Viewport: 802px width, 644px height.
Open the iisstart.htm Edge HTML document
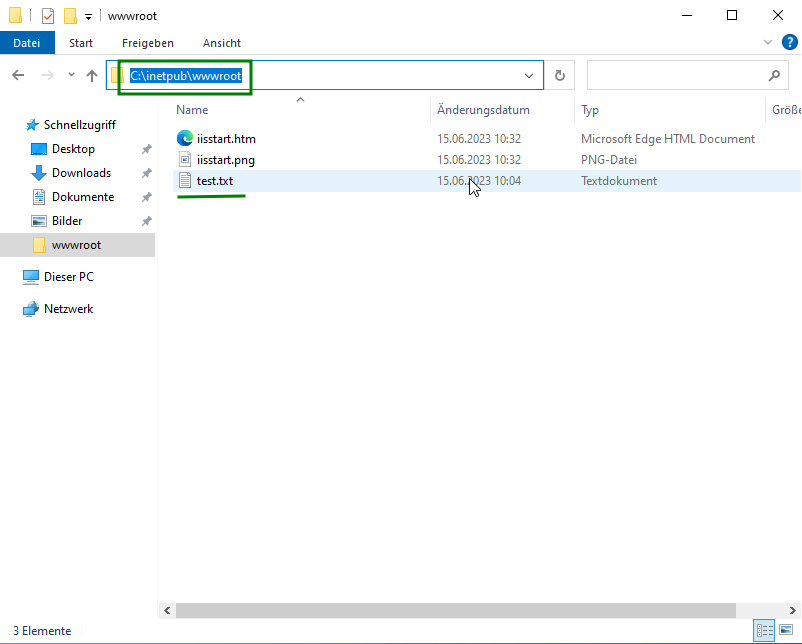click(217, 138)
